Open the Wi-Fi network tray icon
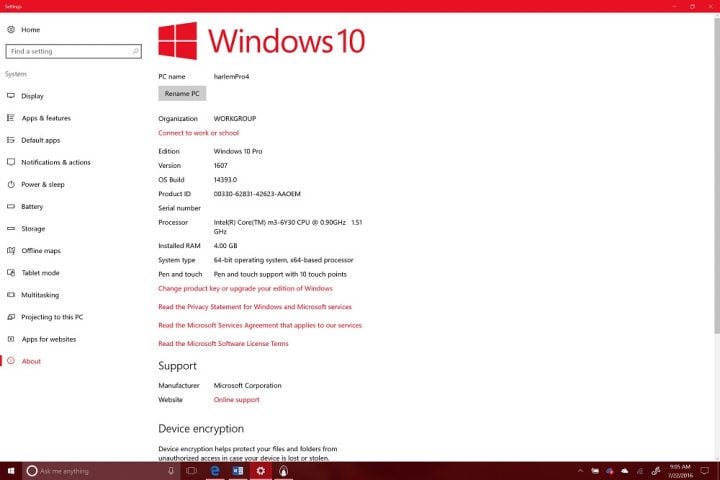Image resolution: width=720 pixels, height=480 pixels. pos(640,471)
